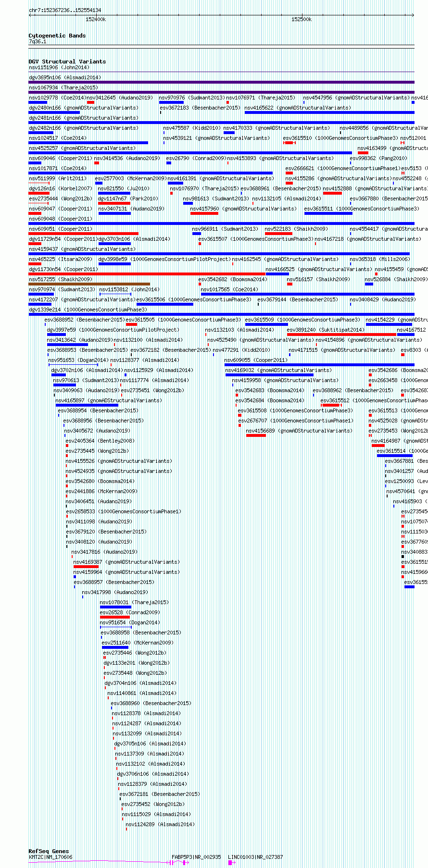Select variant nsv4169387 label
The width and height of the screenshot is (428, 868).
point(126,562)
